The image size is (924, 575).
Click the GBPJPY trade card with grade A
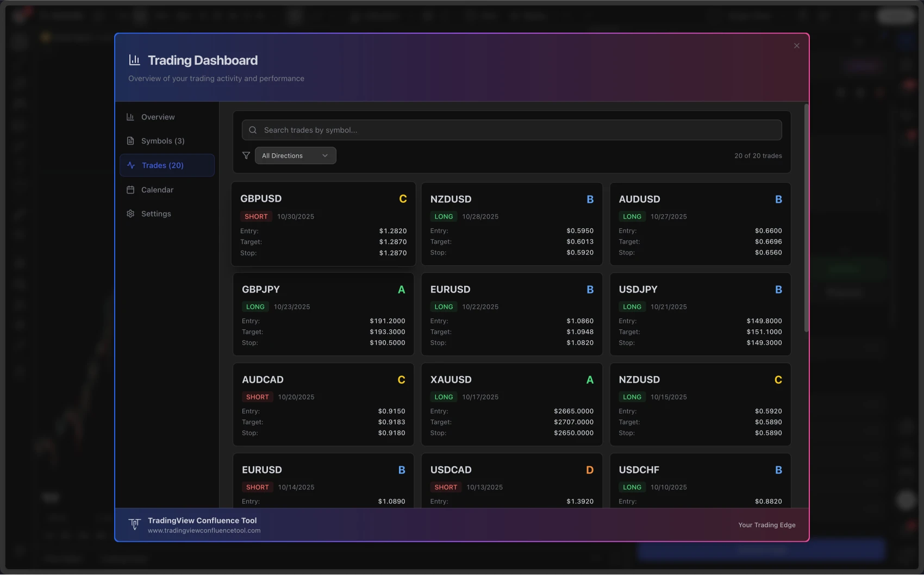point(323,314)
